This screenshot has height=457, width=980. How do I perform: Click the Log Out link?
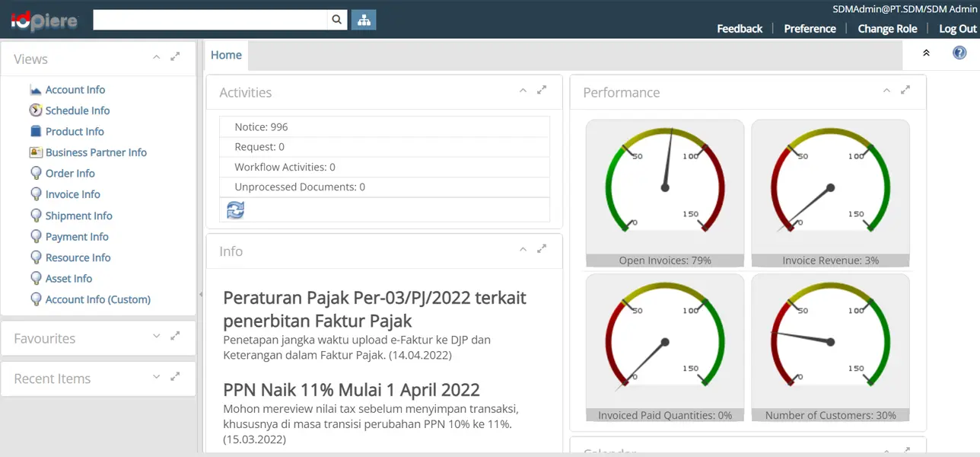click(x=957, y=29)
